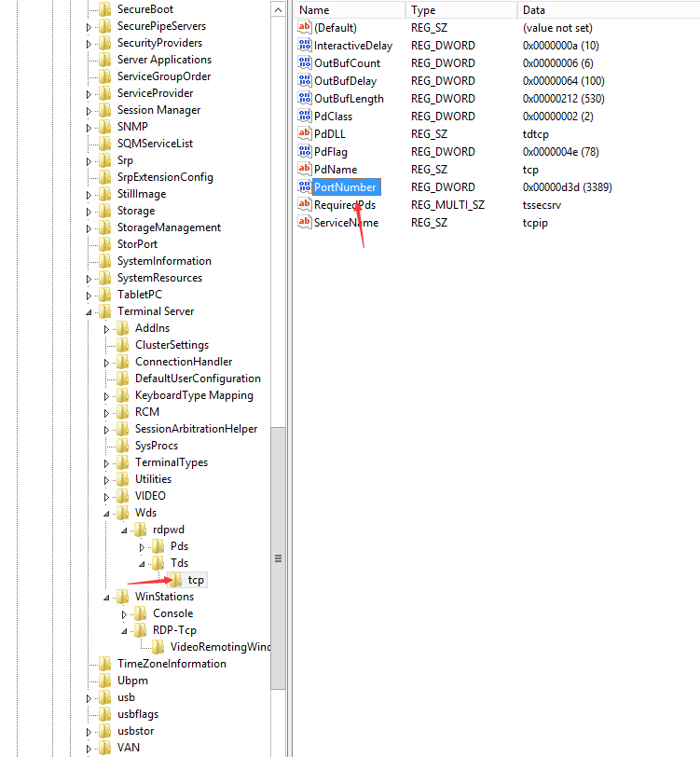Select the OutBufLength value entry
Screen dimensions: 700x757
point(349,99)
